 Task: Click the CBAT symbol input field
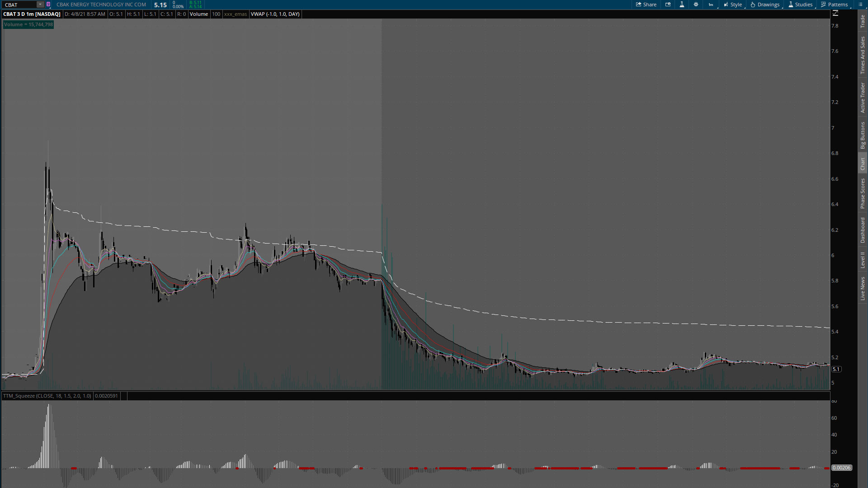(x=19, y=5)
